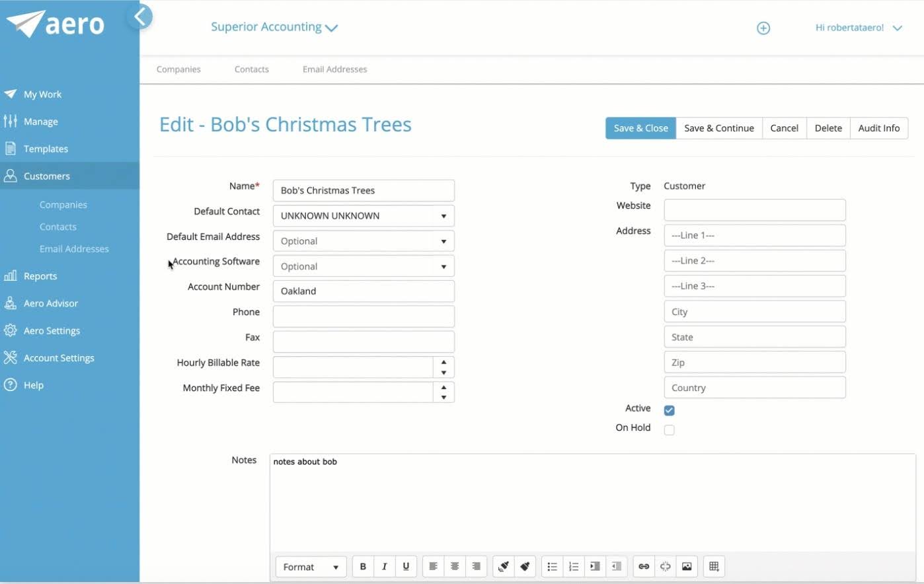
Task: Click the aero paper plane logo
Action: (x=55, y=24)
